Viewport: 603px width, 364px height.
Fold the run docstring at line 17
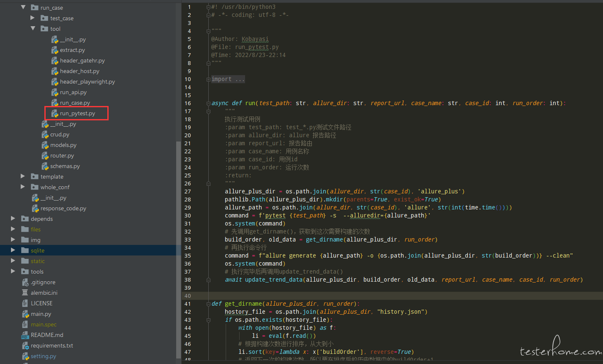(208, 111)
